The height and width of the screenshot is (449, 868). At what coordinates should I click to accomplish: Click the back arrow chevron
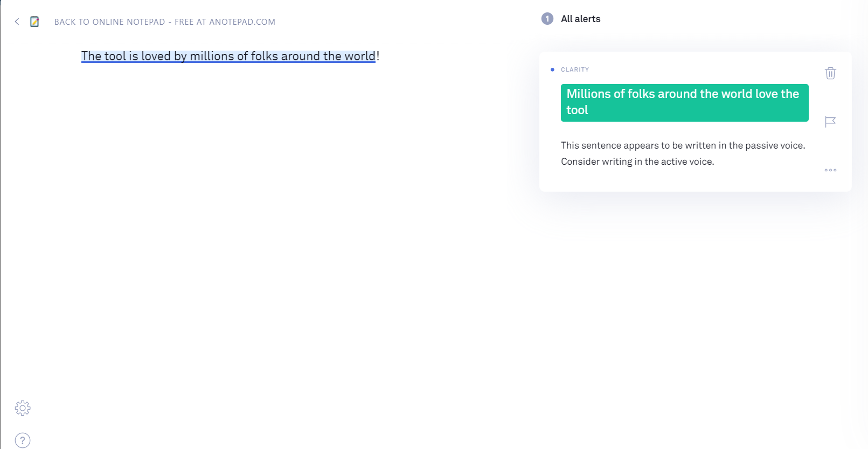coord(17,22)
